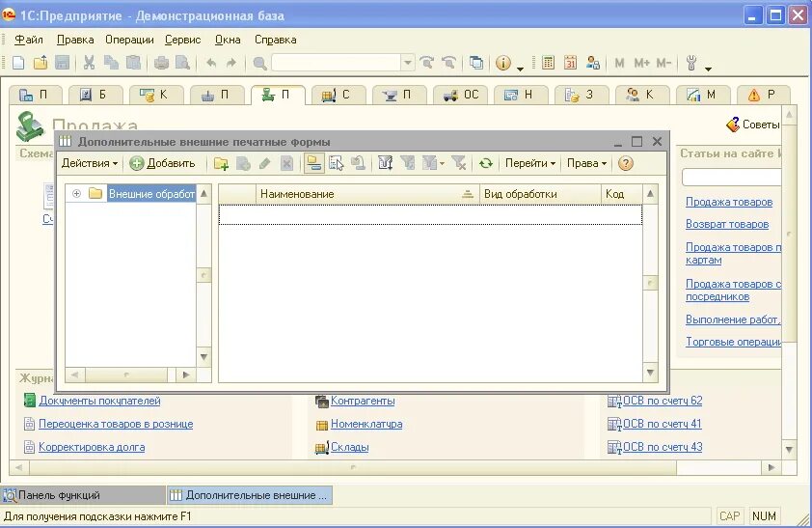Click the list's vertical scrollbar down arrow
This screenshot has height=528, width=812.
pyautogui.click(x=650, y=372)
